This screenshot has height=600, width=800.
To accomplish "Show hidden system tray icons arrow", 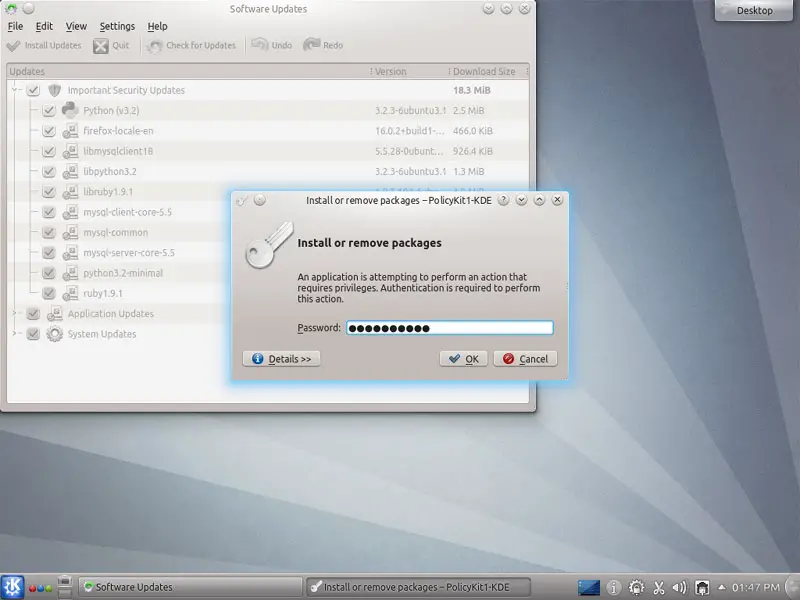I will (x=722, y=587).
